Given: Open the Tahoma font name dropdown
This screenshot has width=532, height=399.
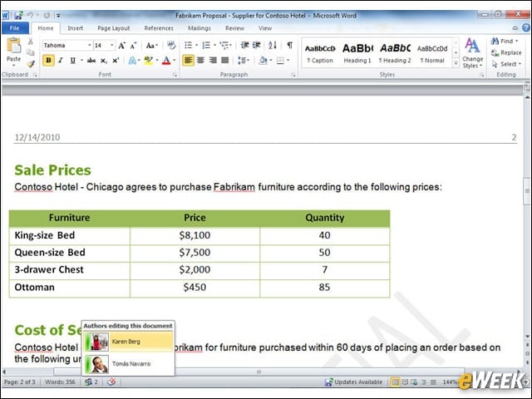Looking at the screenshot, I should tap(90, 45).
